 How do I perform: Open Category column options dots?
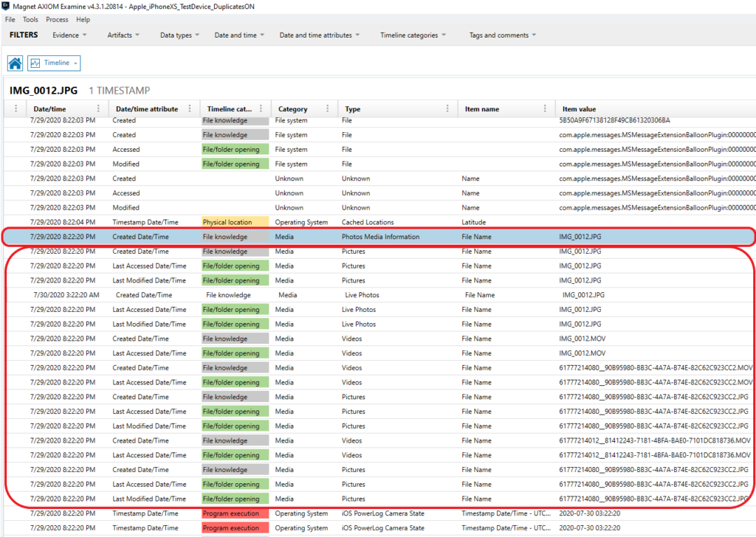(327, 108)
